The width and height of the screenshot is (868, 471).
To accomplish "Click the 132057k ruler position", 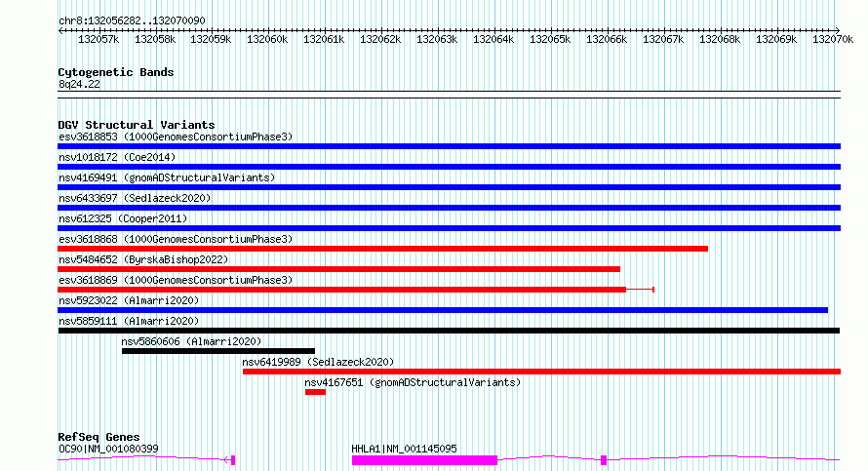I will pyautogui.click(x=99, y=39).
